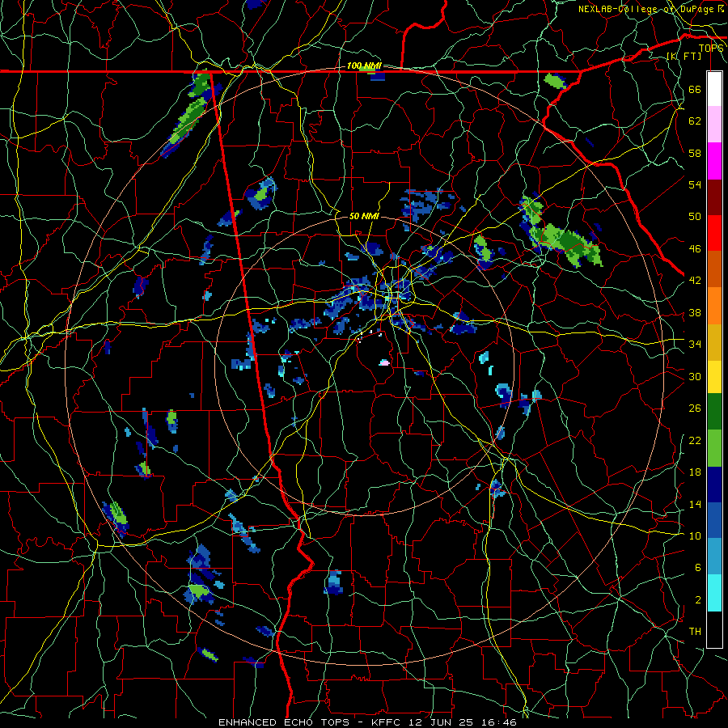This screenshot has height=728, width=728.
Task: Click the 42 legend value
Action: tap(695, 281)
